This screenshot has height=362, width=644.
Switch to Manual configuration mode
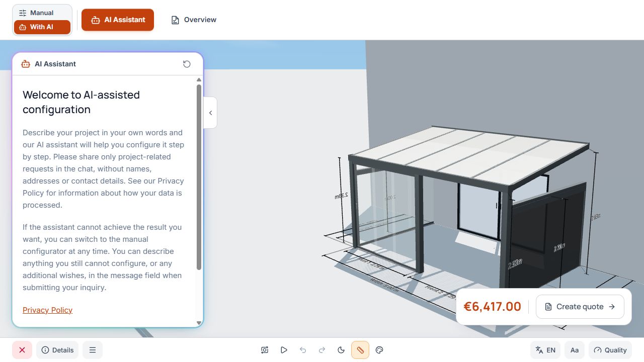click(x=42, y=13)
